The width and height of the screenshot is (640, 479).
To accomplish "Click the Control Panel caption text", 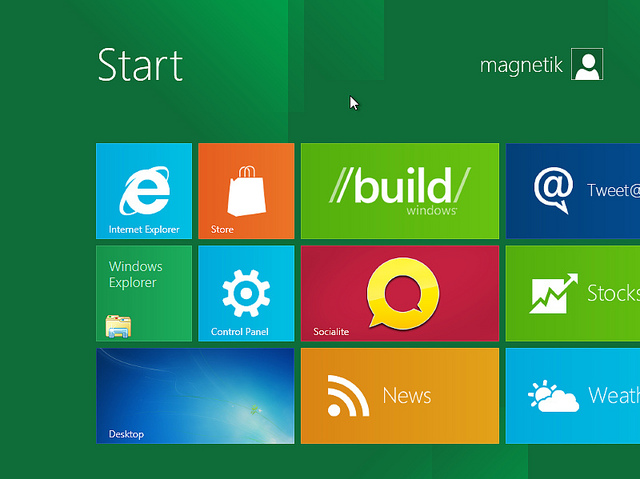I will pyautogui.click(x=240, y=332).
